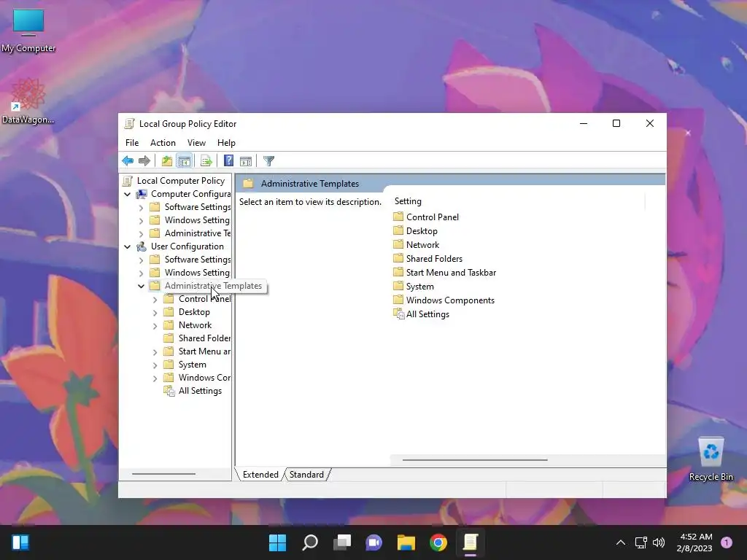Select Shared Folders in right pane
Viewport: 747px width, 560px height.
click(427, 259)
